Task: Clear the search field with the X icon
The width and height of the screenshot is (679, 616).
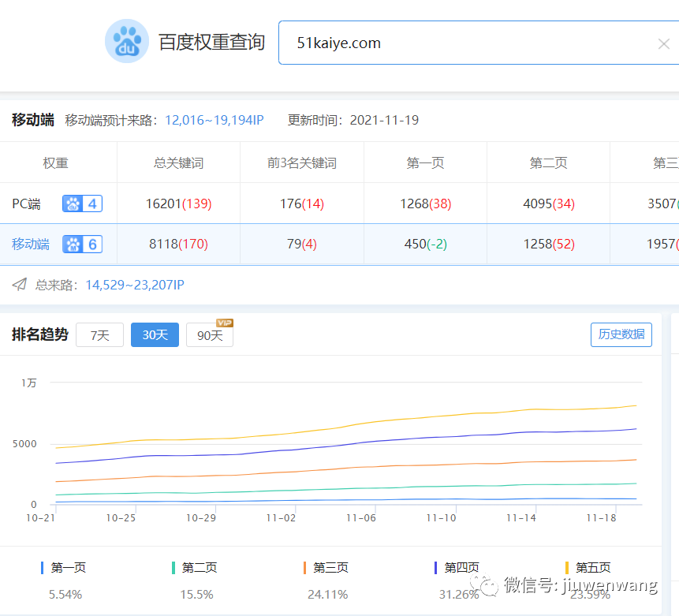Action: pyautogui.click(x=663, y=43)
